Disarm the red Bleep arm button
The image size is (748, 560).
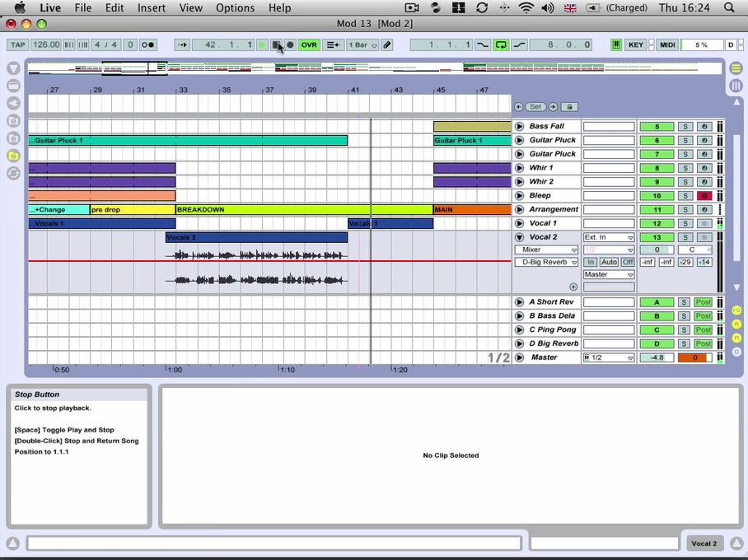click(704, 195)
